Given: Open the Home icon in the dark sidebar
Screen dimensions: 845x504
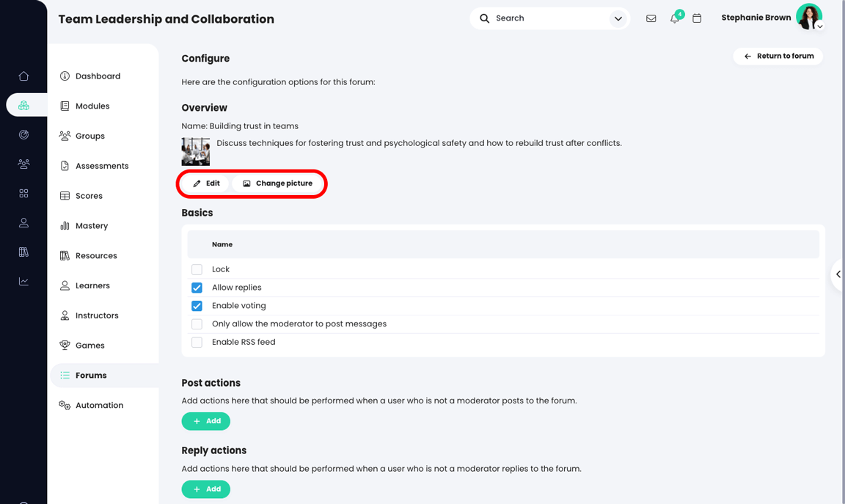Looking at the screenshot, I should (23, 76).
